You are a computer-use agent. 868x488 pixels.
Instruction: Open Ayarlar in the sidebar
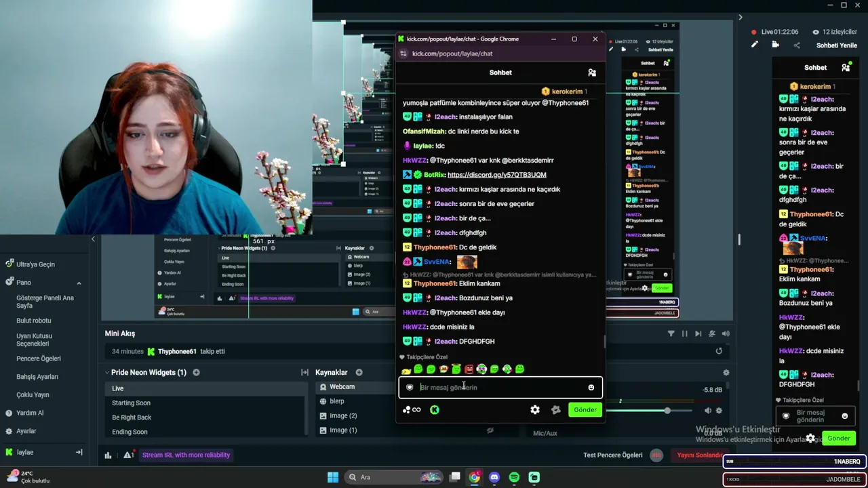coord(21,431)
